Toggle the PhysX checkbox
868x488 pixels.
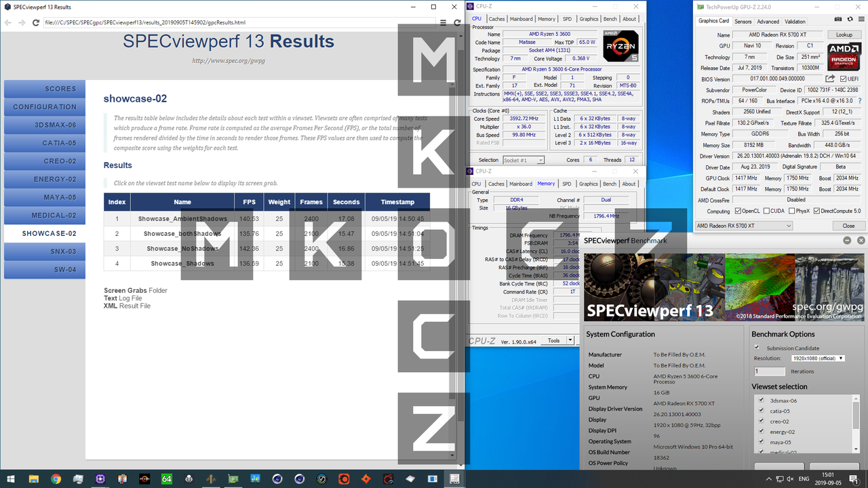coord(790,211)
